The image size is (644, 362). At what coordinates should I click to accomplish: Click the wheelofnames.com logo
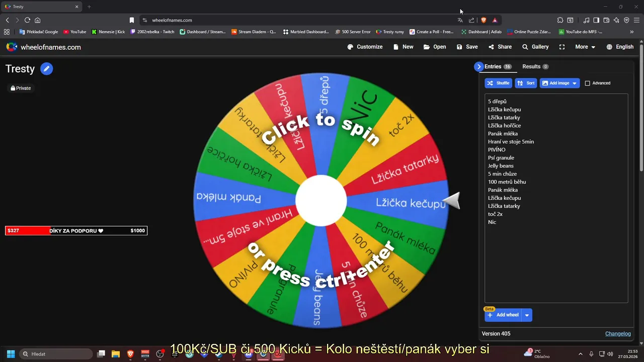pos(43,47)
